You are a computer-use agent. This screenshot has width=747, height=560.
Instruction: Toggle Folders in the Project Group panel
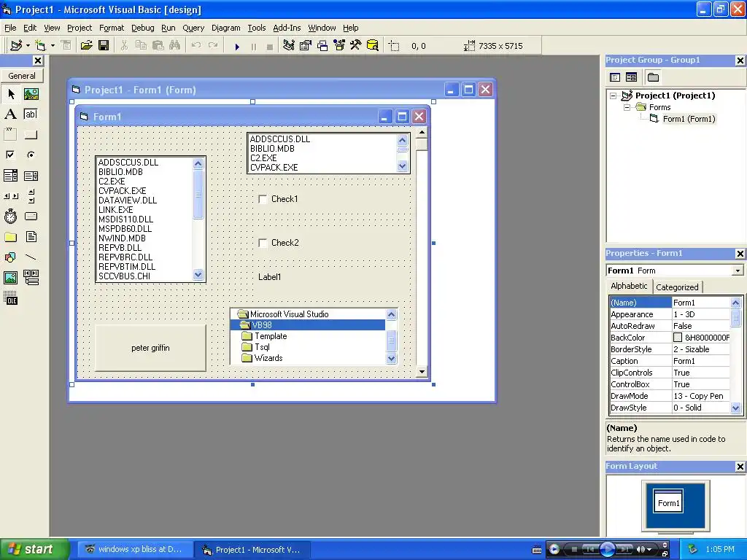coord(653,77)
